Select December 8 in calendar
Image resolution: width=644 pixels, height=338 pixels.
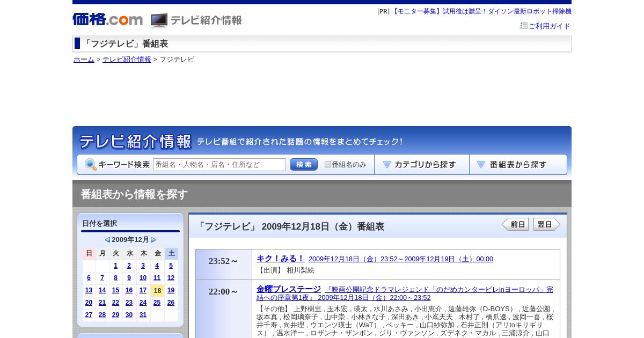tap(115, 278)
